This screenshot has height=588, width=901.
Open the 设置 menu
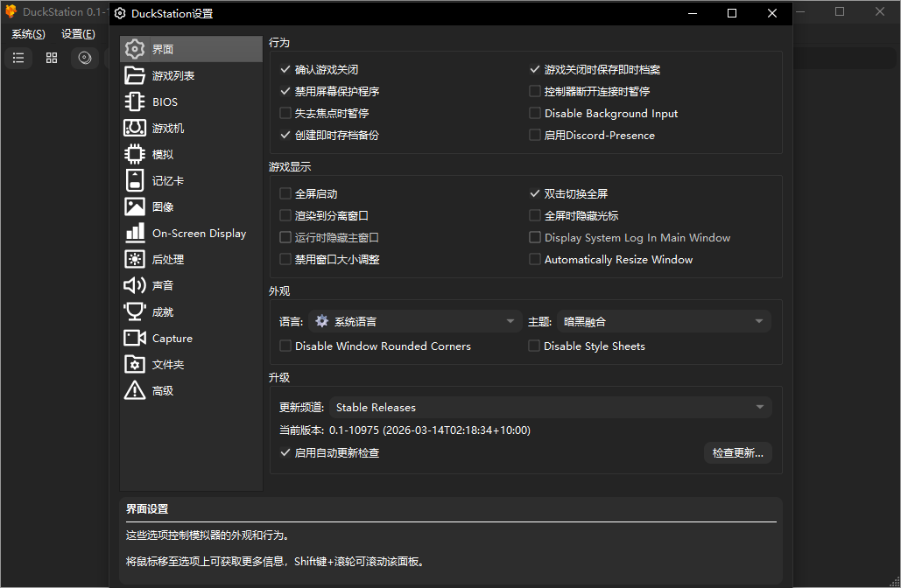(77, 33)
